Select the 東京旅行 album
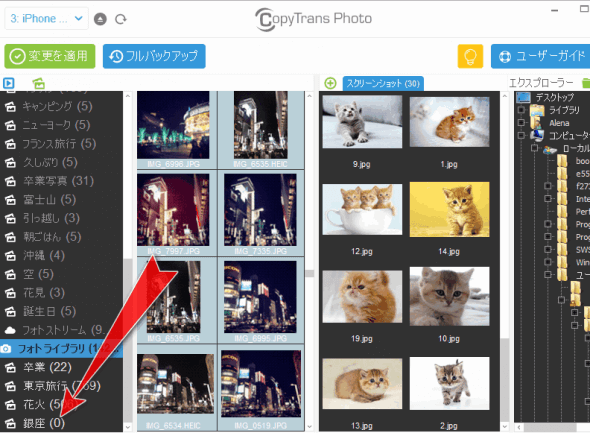 click(x=61, y=386)
